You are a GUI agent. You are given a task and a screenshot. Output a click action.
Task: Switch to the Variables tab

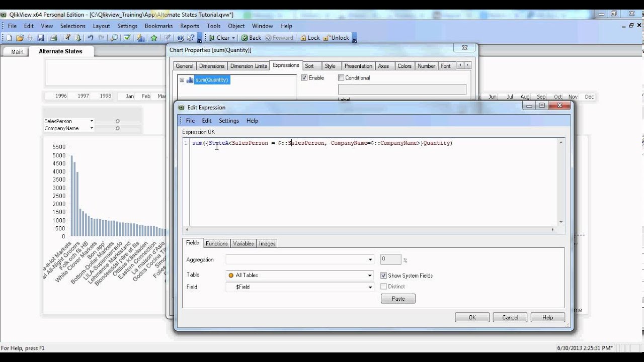pyautogui.click(x=244, y=244)
